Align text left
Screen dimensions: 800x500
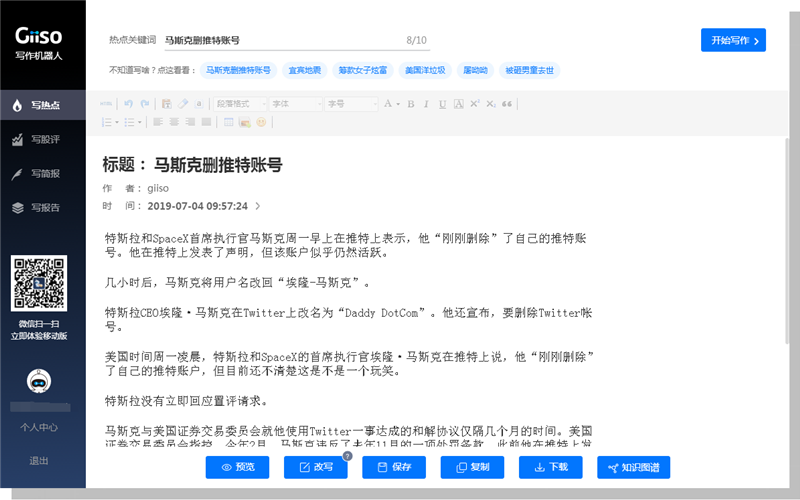(158, 122)
